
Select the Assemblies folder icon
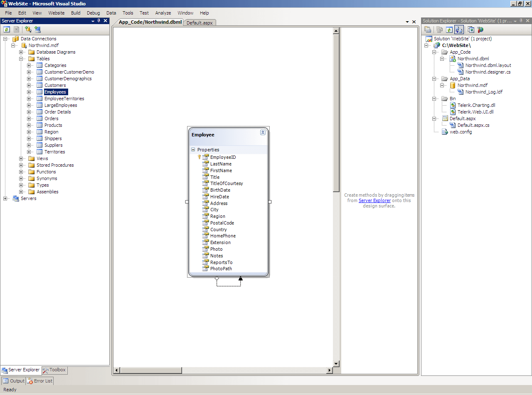point(32,192)
